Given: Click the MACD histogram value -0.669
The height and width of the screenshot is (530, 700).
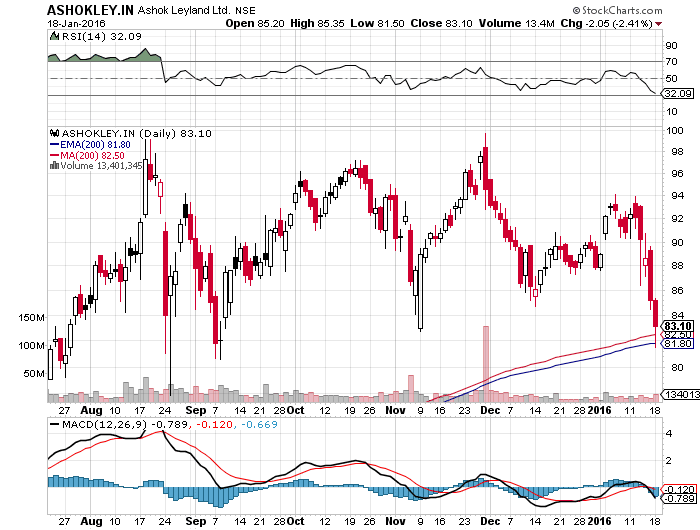Looking at the screenshot, I should (x=259, y=424).
